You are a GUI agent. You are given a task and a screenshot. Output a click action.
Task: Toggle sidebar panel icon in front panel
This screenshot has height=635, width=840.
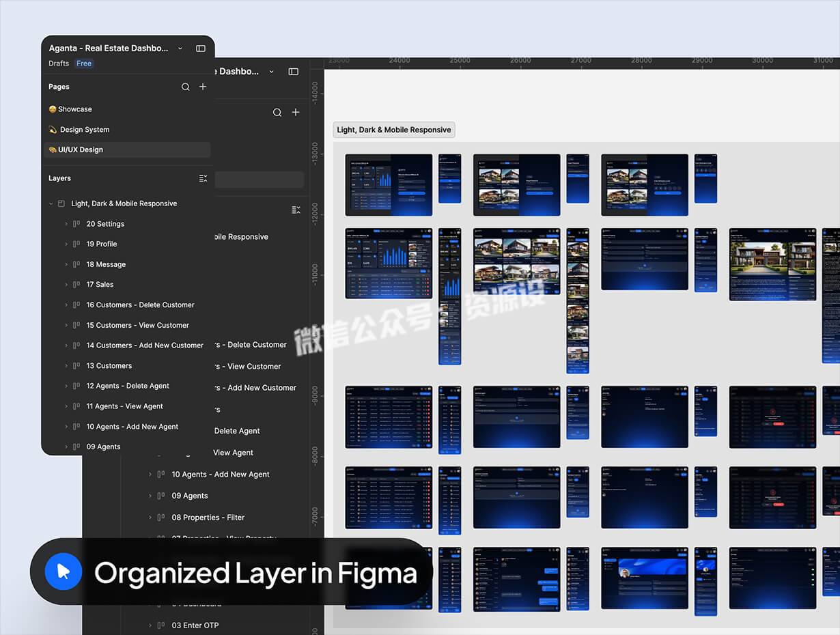click(x=201, y=48)
